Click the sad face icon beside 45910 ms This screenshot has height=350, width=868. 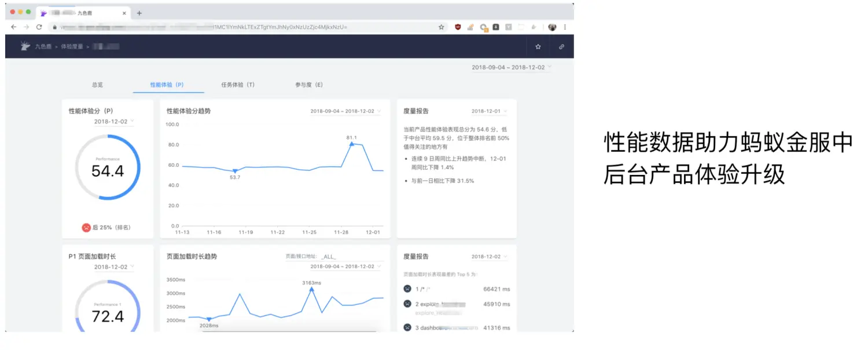click(x=407, y=304)
